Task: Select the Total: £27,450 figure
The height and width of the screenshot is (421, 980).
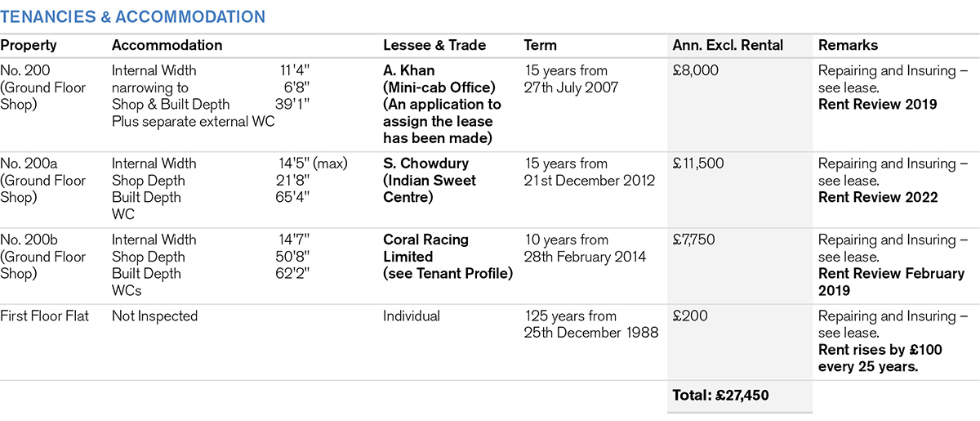Action: 720,396
